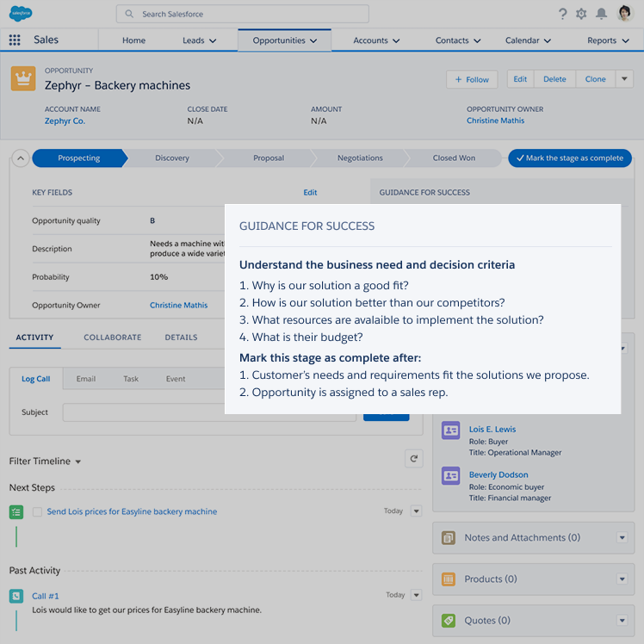Click the Products icon
Screen dimensions: 644x644
click(448, 579)
